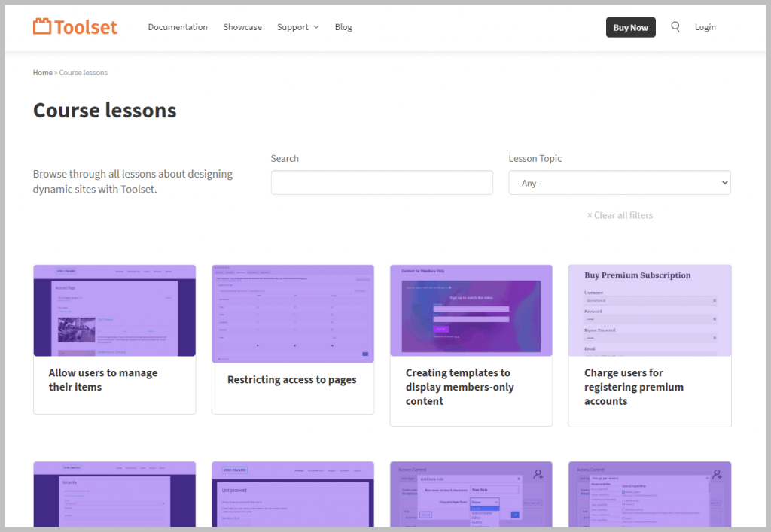This screenshot has width=771, height=532.
Task: Open the members-only content lesson thumbnail
Action: [x=471, y=311]
